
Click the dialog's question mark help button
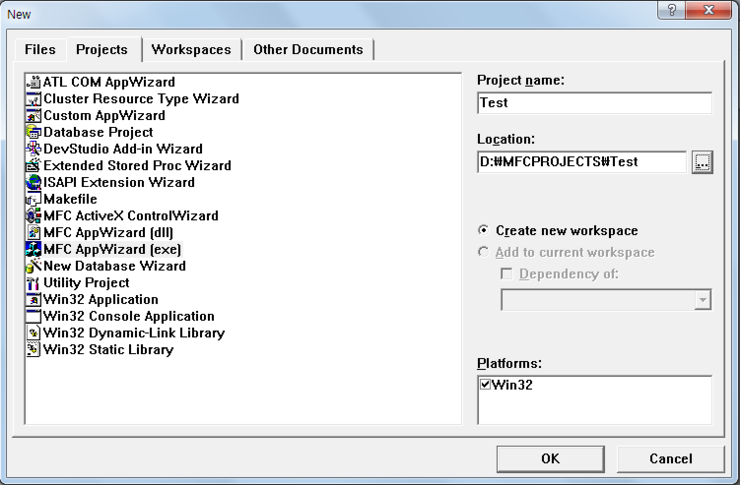(x=672, y=10)
